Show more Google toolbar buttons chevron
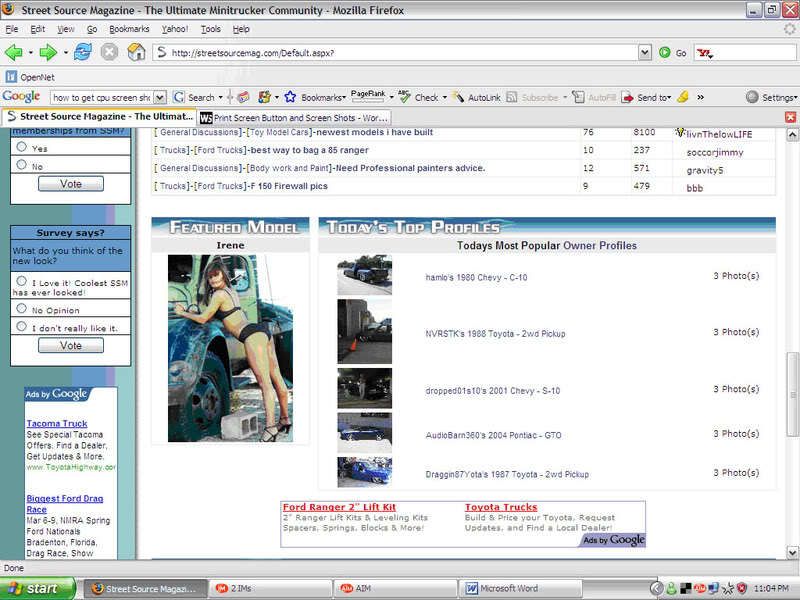This screenshot has height=600, width=800. (701, 97)
